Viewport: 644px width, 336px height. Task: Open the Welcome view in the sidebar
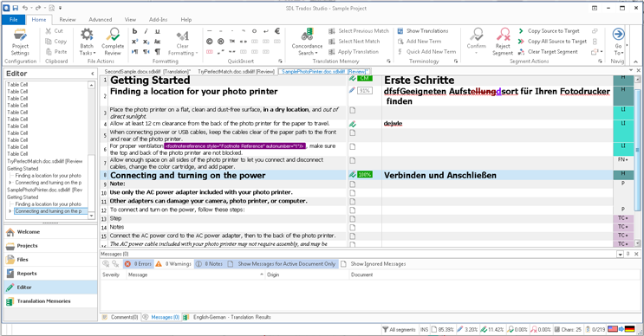click(50, 232)
